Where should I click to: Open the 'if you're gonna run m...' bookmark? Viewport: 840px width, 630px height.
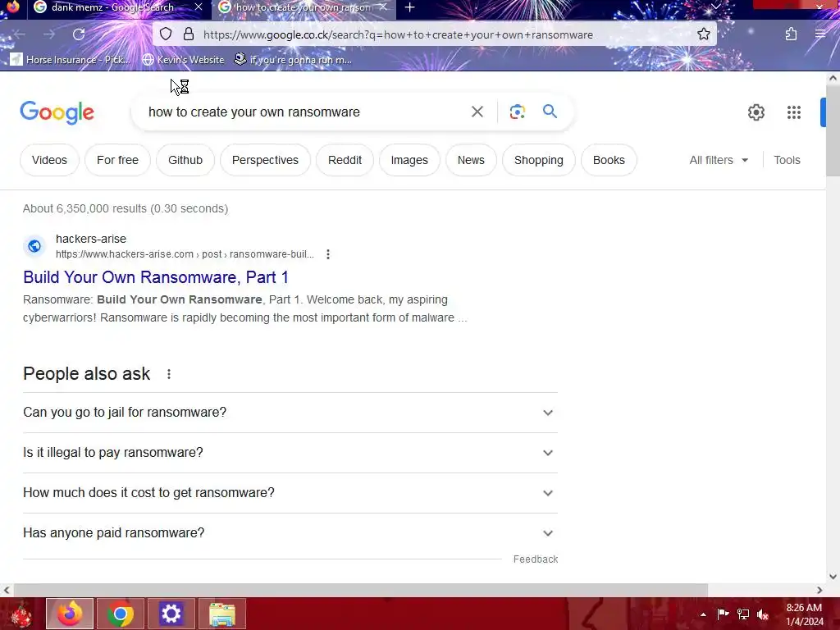coord(293,59)
